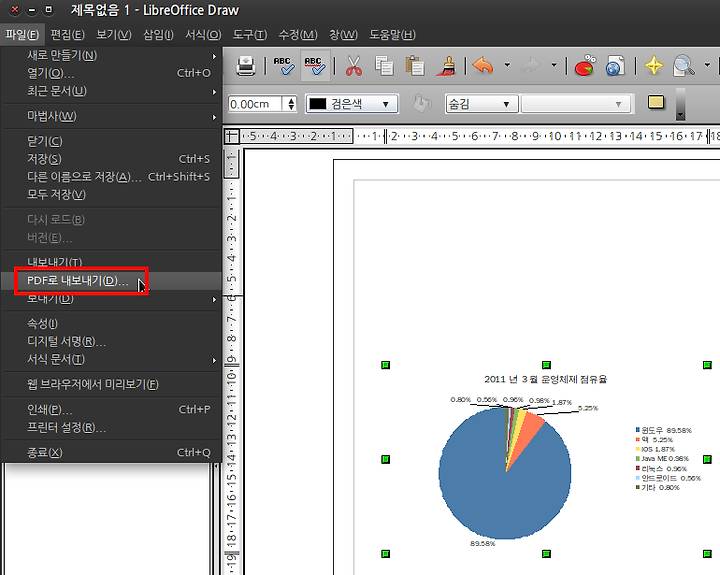Click the Zoom magnifier icon
Screen dimensions: 720x575
684,66
